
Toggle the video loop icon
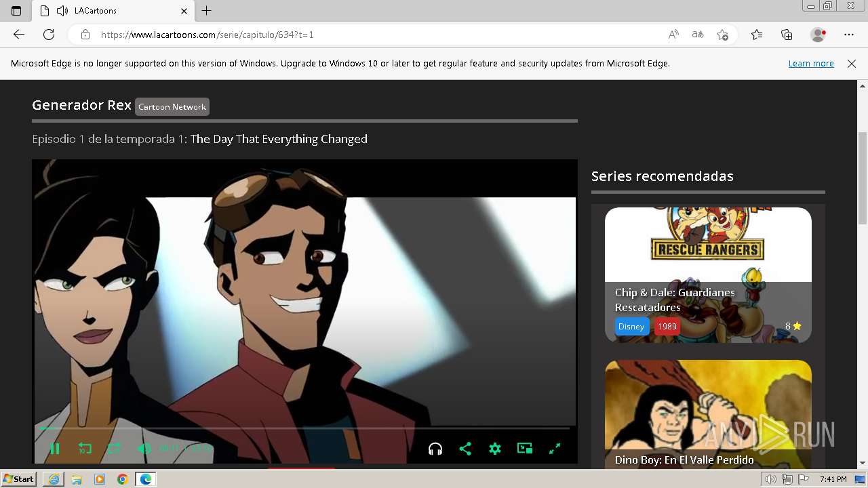coord(114,449)
